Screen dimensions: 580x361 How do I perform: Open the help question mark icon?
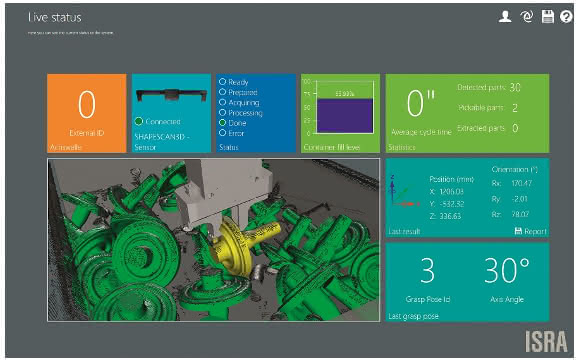pyautogui.click(x=566, y=17)
